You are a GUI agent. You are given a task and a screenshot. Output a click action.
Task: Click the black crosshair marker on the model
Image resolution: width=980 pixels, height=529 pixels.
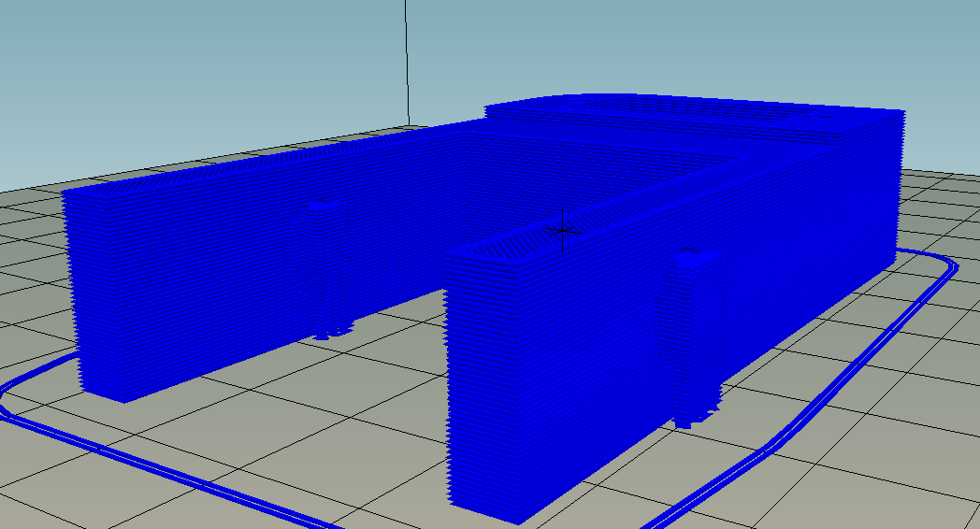pos(563,231)
